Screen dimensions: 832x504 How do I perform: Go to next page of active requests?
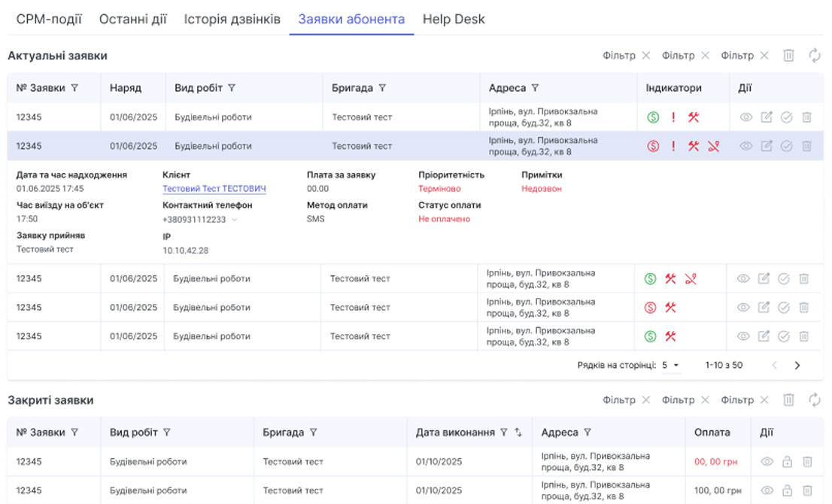click(x=797, y=365)
